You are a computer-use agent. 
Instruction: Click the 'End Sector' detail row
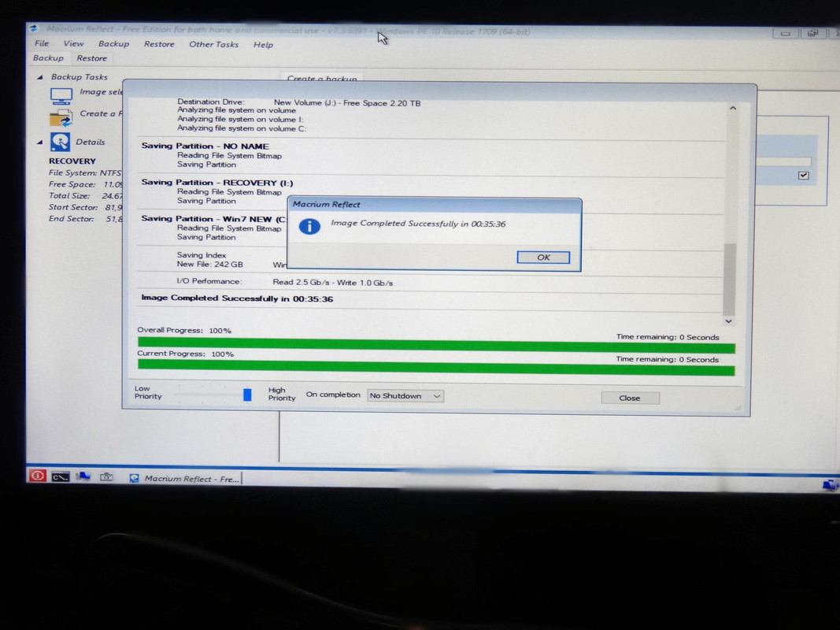[x=85, y=219]
